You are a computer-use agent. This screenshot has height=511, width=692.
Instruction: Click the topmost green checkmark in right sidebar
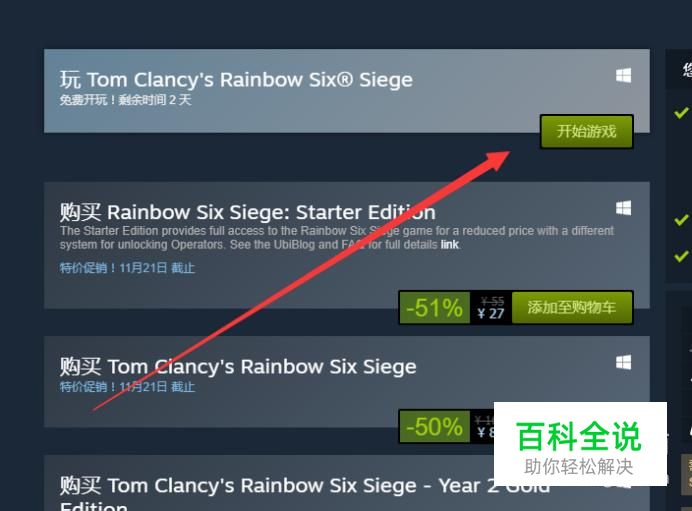tap(681, 113)
